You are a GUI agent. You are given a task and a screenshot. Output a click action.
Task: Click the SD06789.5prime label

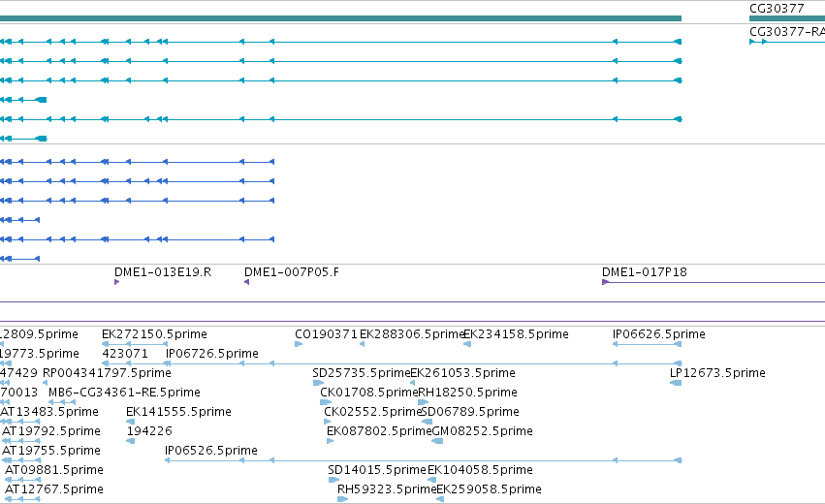[470, 411]
